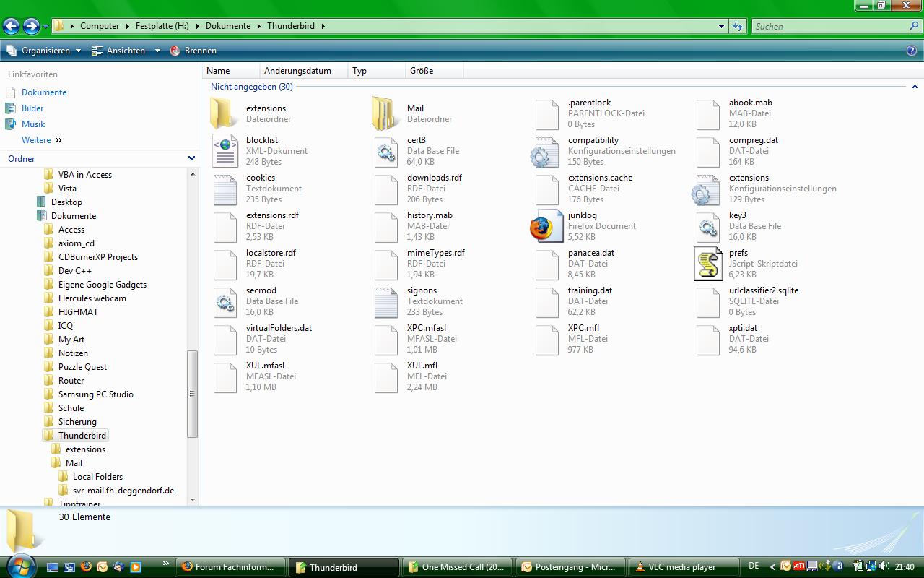Collapse the 'Nicht angegeben (30)' group
924x578 pixels.
coord(914,87)
